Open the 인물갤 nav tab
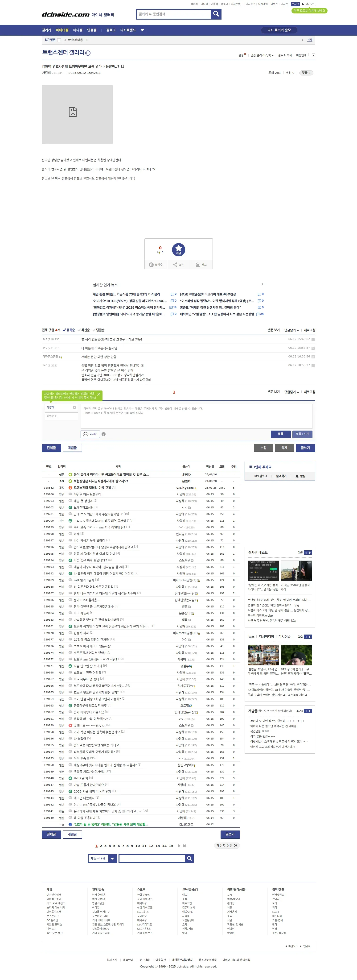This screenshot has height=980, width=357. point(92,30)
